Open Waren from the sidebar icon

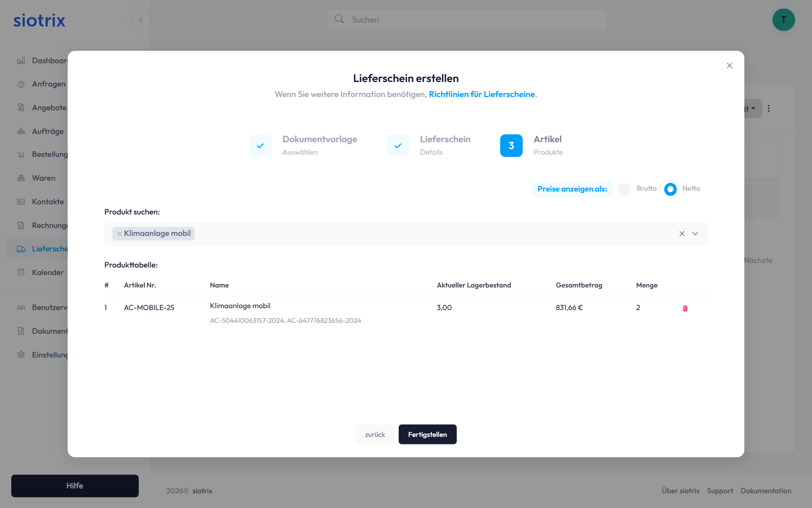click(21, 178)
